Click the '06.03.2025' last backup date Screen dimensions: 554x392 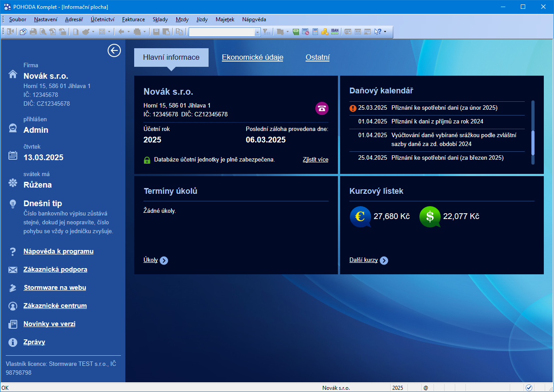click(x=266, y=140)
